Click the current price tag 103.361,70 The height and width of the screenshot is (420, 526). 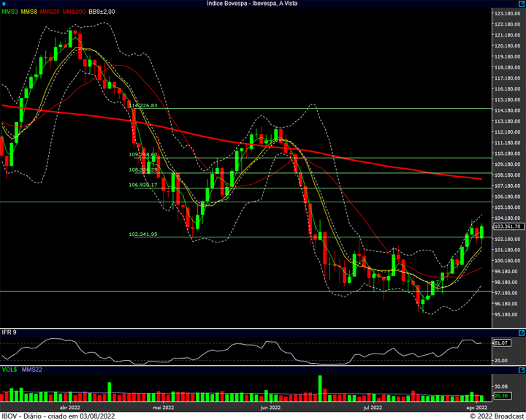pyautogui.click(x=509, y=226)
